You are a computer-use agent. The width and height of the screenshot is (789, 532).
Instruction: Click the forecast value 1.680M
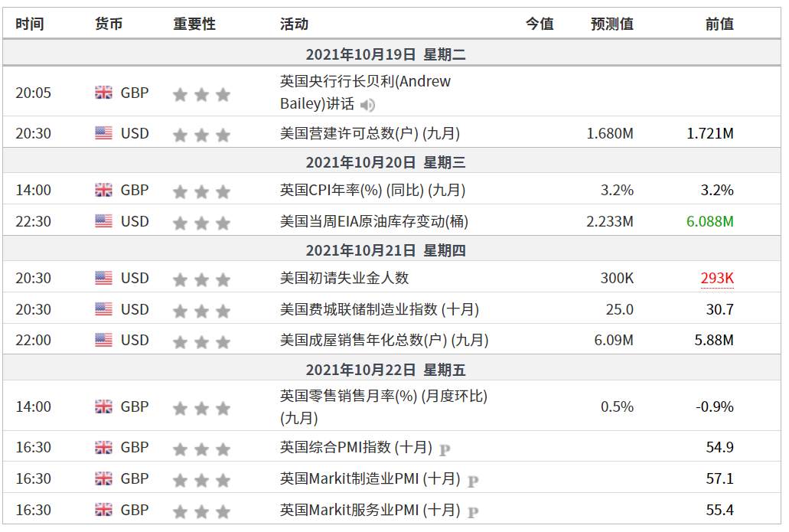coord(610,133)
